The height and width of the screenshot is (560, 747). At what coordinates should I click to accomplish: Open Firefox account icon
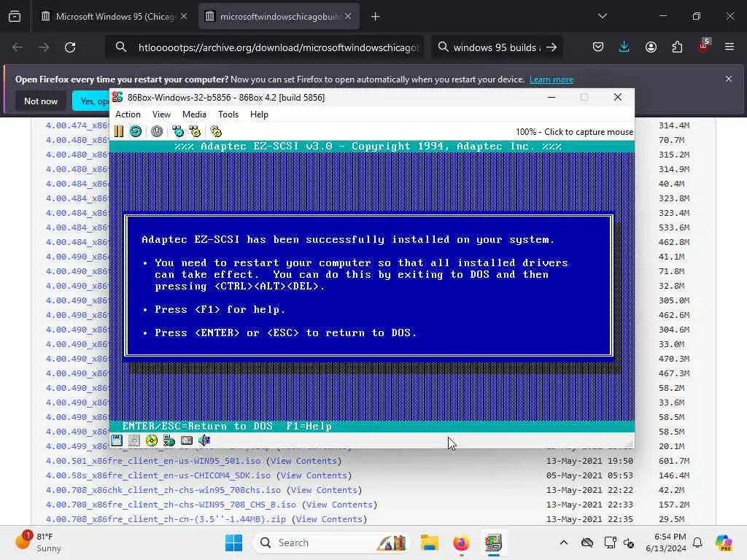[651, 47]
